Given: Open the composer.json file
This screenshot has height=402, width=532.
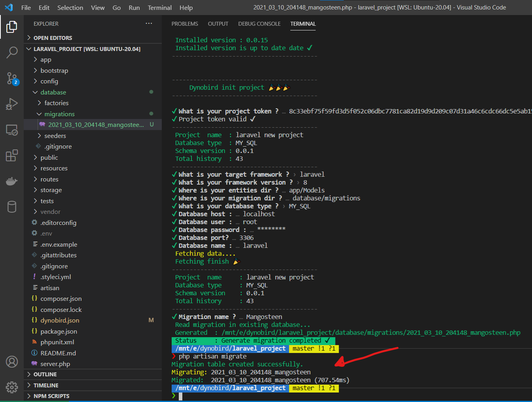Looking at the screenshot, I should pos(93,299).
